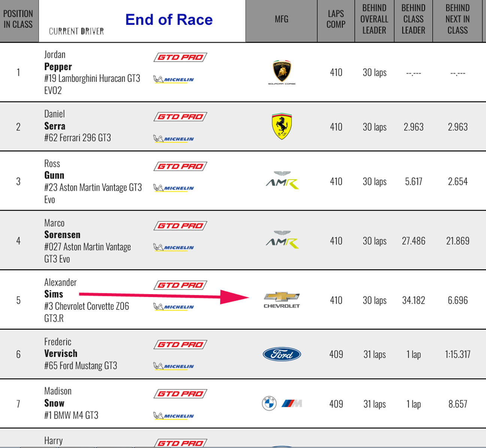Image resolution: width=486 pixels, height=448 pixels.
Task: Click the #62 Ferrari 296 GT3 entry text
Action: (78, 138)
